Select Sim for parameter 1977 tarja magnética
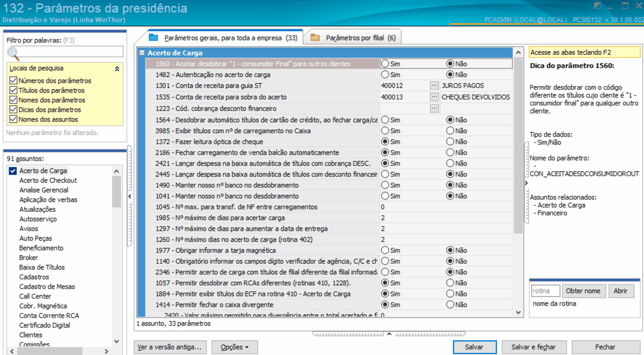Viewport: 644px width, 355px height. 385,250
